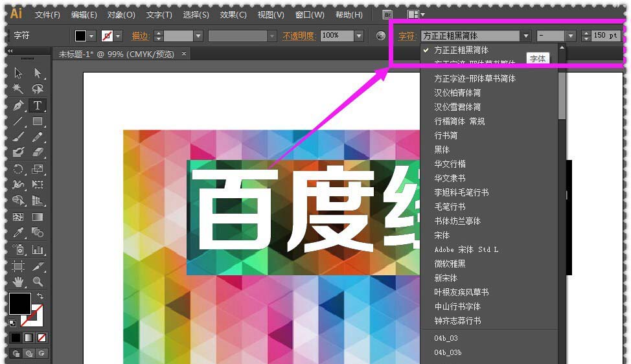The width and height of the screenshot is (631, 364).
Task: Enable Draw Behind mode
Action: [29, 354]
